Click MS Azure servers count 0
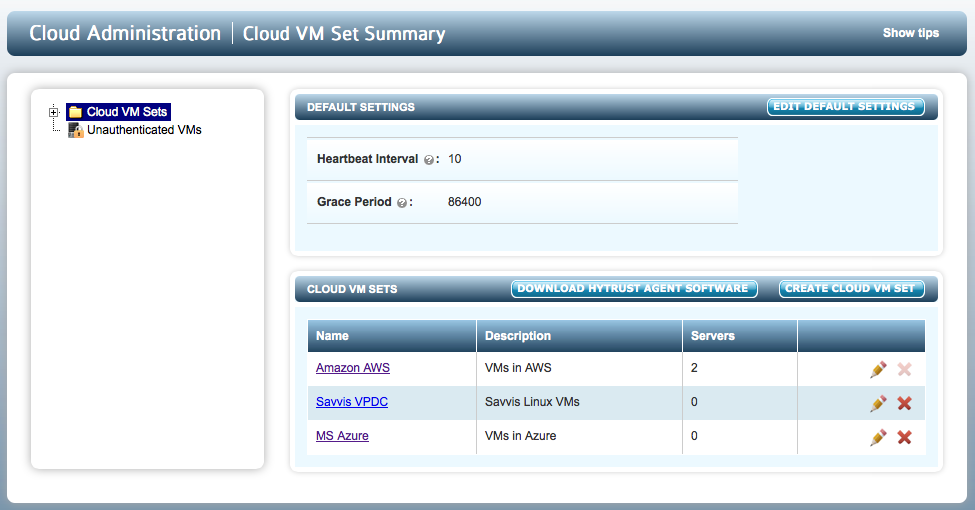 694,436
